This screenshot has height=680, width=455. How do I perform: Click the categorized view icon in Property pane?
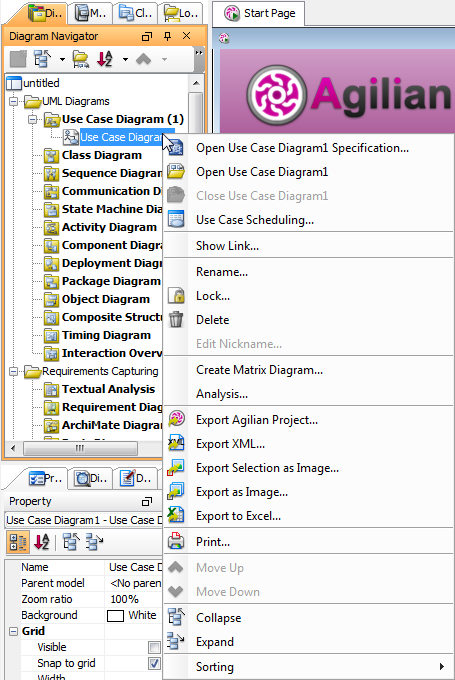tap(18, 542)
